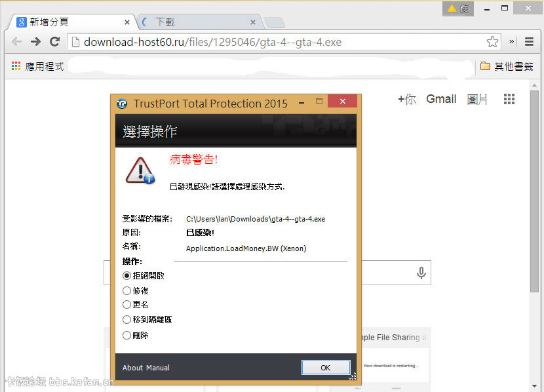Viewport: 544px width, 392px height.
Task: Open the 圖片 images link
Action: (x=477, y=100)
